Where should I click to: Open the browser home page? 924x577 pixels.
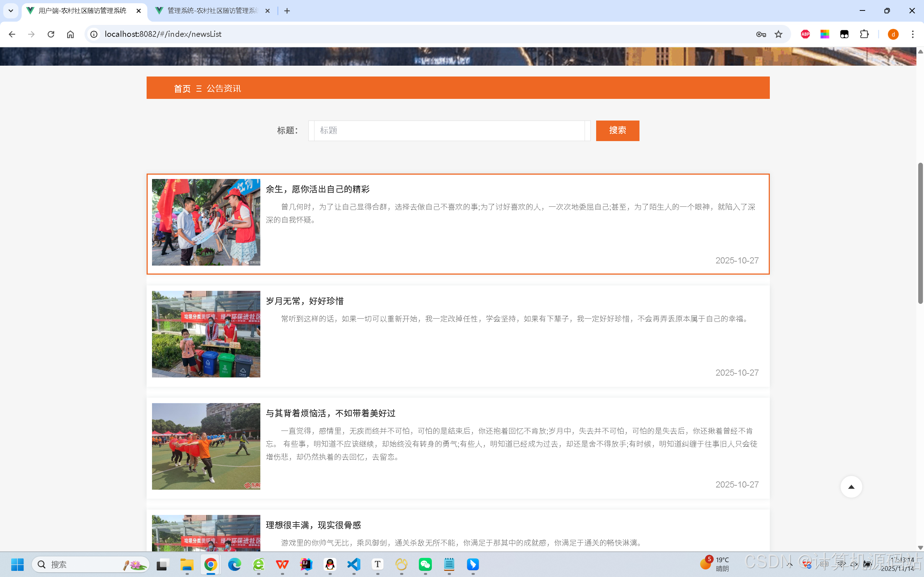click(x=70, y=34)
